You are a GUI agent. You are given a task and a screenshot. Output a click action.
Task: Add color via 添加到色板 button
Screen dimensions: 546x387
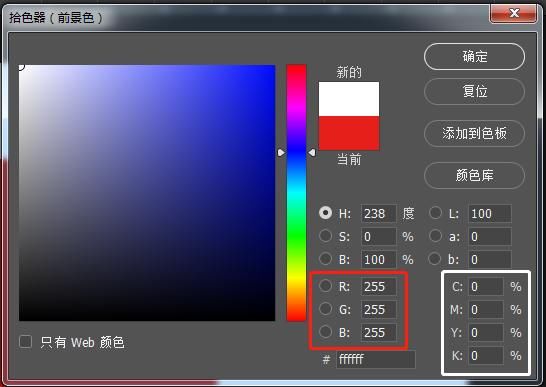474,133
